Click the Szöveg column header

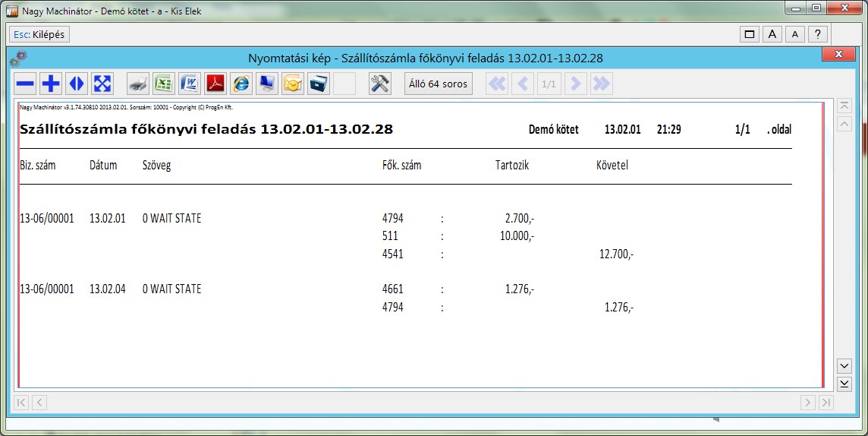pyautogui.click(x=156, y=166)
